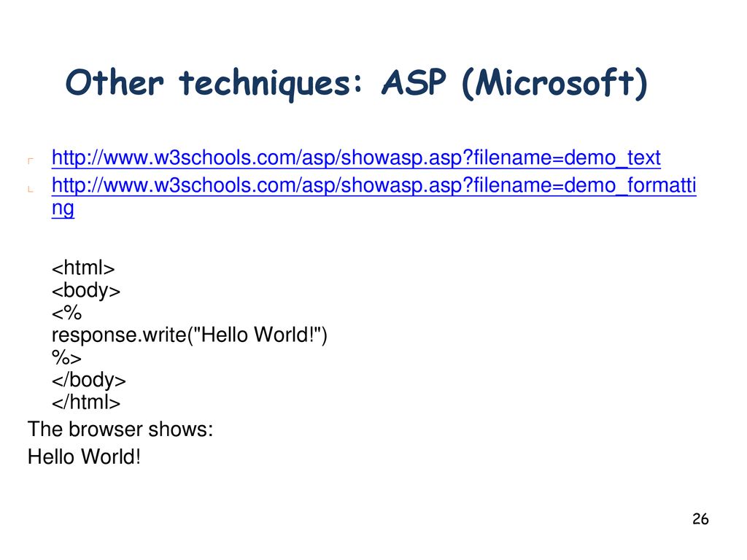Image resolution: width=747 pixels, height=560 pixels.
Task: Click the word 'Microsoft' in title
Action: (x=554, y=82)
